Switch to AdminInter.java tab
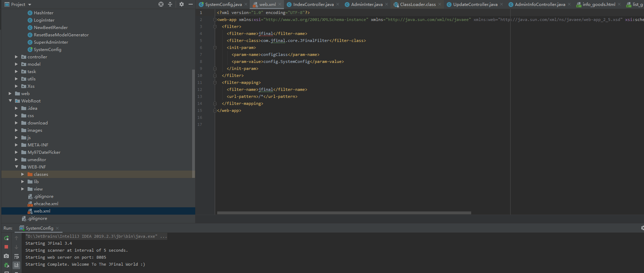This screenshot has height=273, width=644. tap(367, 4)
